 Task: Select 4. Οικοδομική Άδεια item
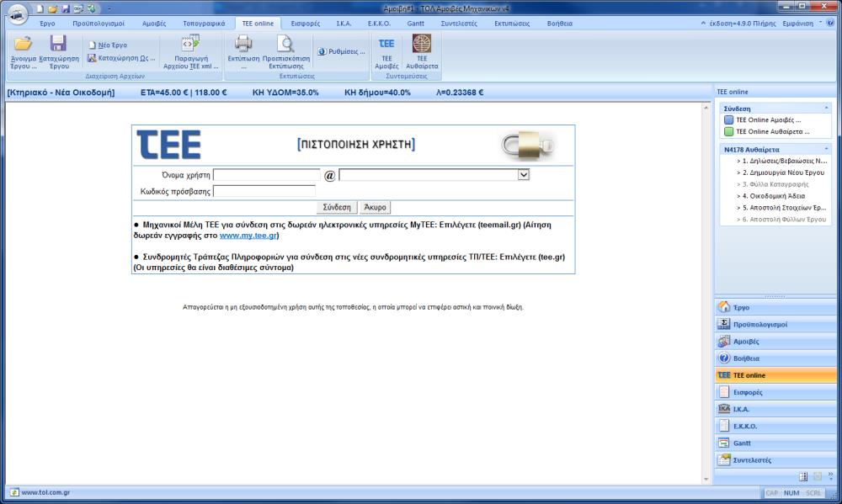click(770, 196)
